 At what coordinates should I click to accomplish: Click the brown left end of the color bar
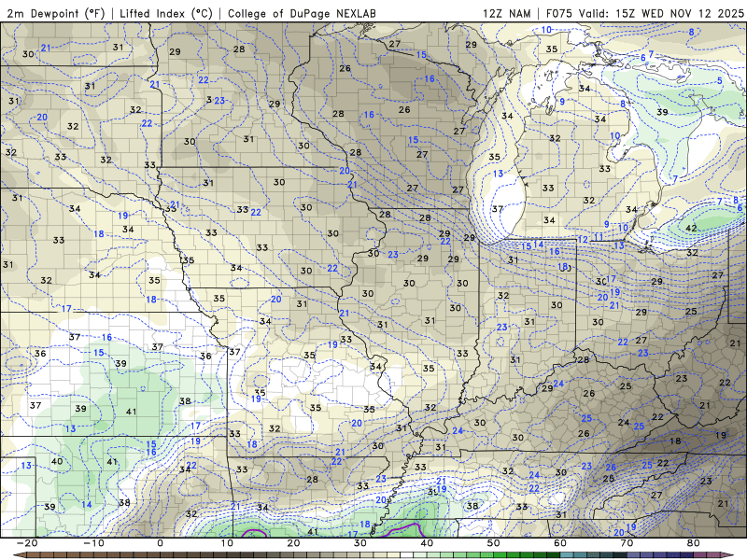pos(20,555)
